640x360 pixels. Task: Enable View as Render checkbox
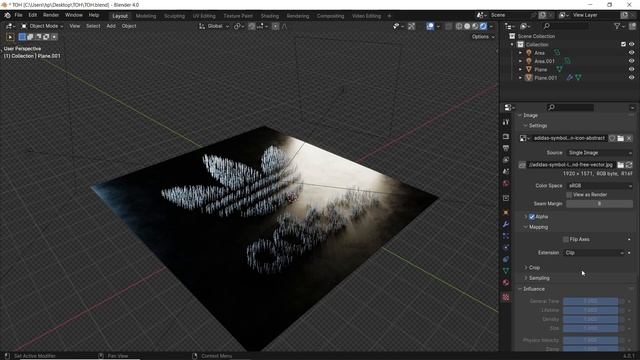[x=569, y=195]
